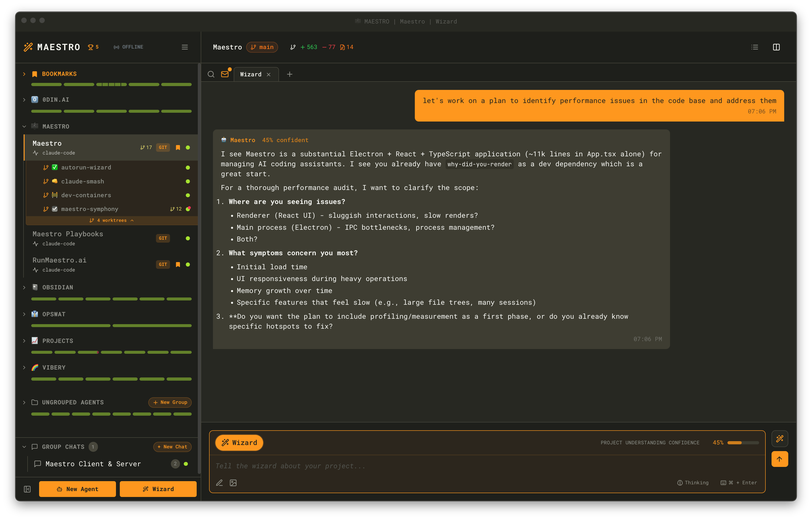Image resolution: width=812 pixels, height=520 pixels.
Task: Click the New Group button
Action: (170, 402)
